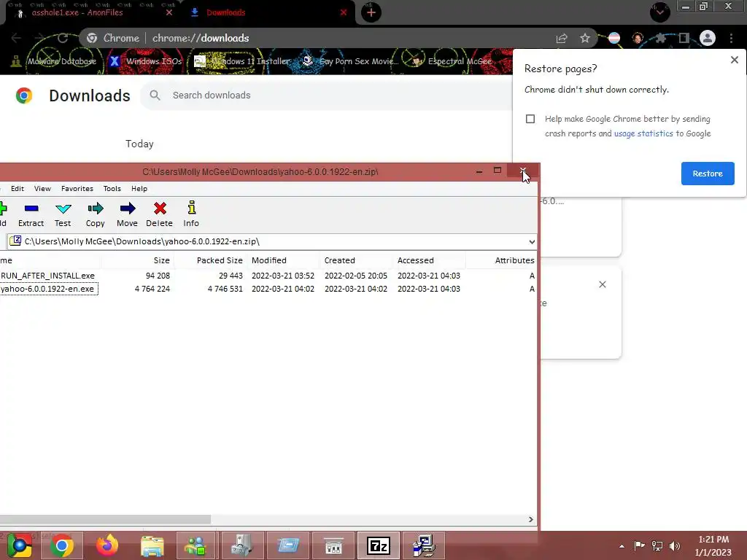Dismiss the Restore pages popup
The width and height of the screenshot is (747, 560).
[734, 60]
